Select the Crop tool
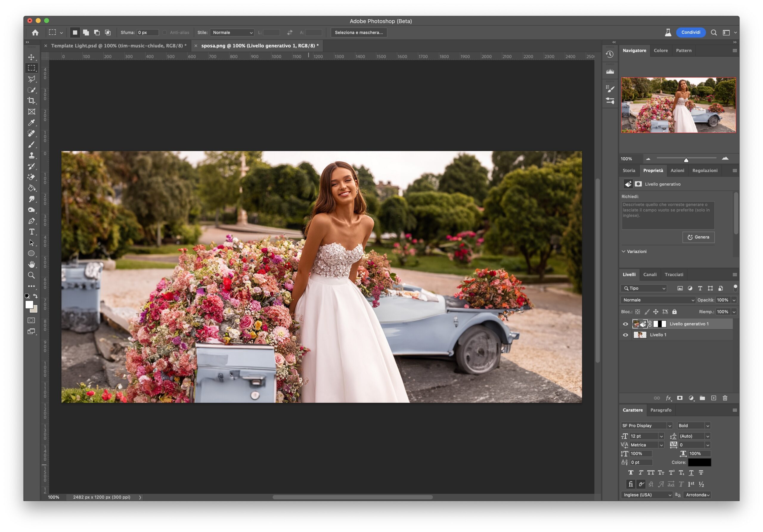Viewport: 763px width, 532px height. click(x=32, y=101)
